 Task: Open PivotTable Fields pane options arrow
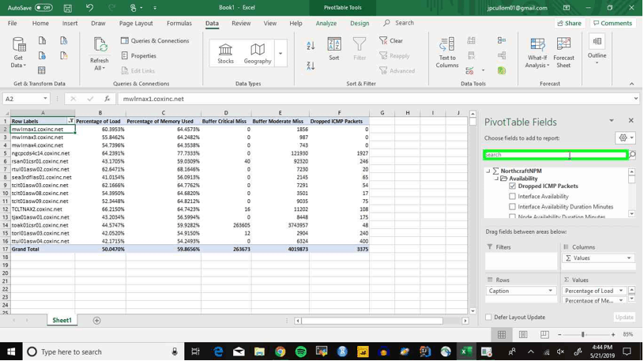point(611,120)
